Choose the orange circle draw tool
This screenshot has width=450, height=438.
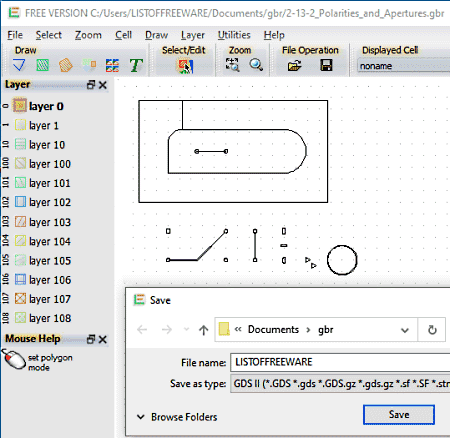[x=66, y=65]
